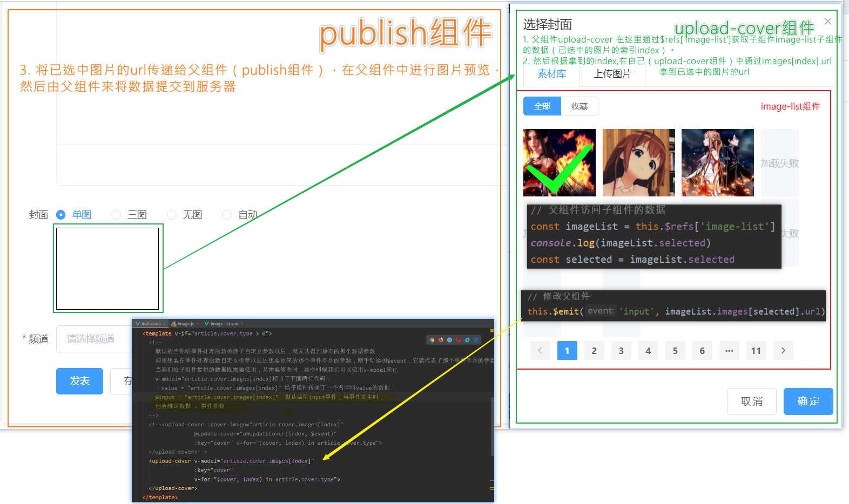Click the </template> closing tag line
The width and height of the screenshot is (849, 504).
[x=160, y=498]
